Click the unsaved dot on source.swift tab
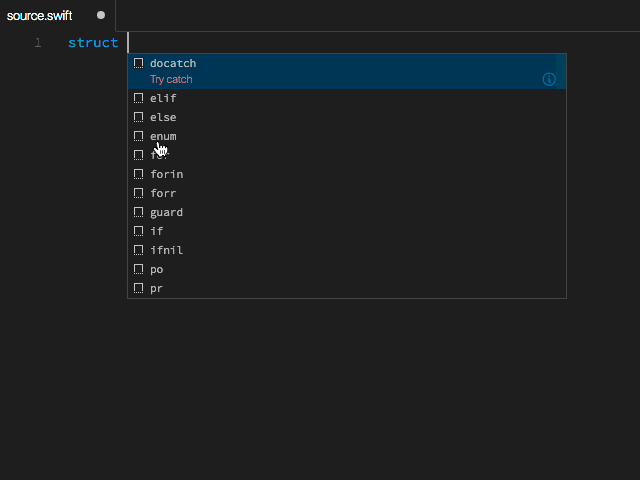The width and height of the screenshot is (640, 480). click(101, 16)
